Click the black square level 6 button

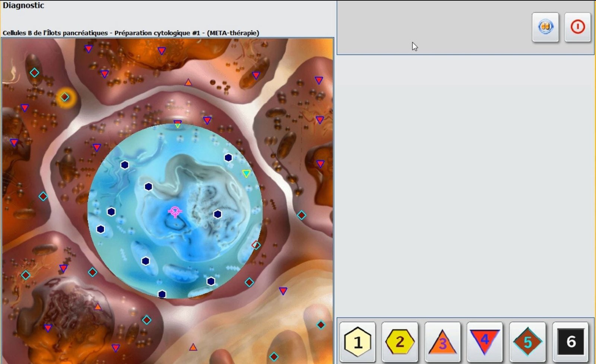[570, 342]
